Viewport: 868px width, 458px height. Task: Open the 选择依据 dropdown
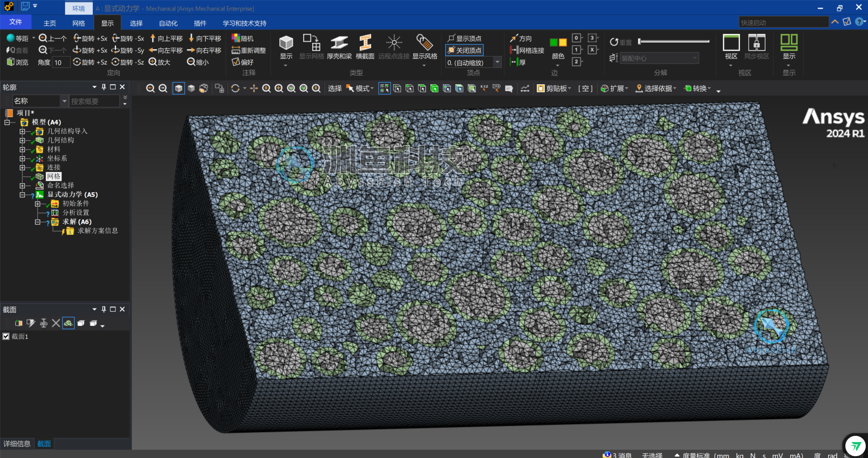point(656,89)
